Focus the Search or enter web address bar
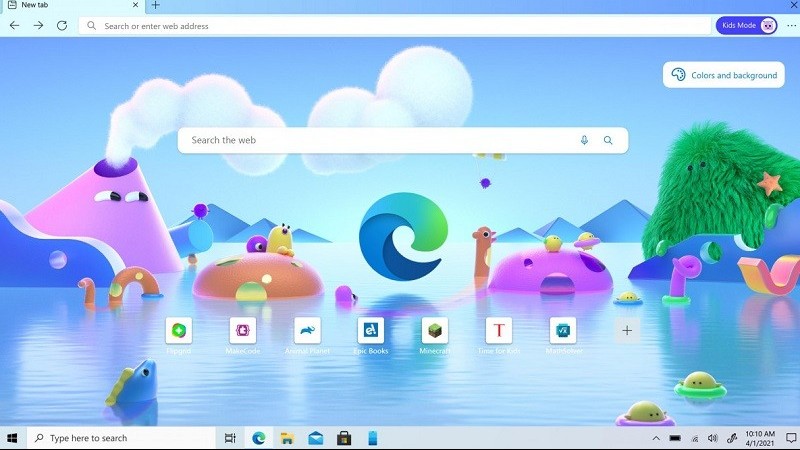Image resolution: width=800 pixels, height=450 pixels. tap(394, 26)
